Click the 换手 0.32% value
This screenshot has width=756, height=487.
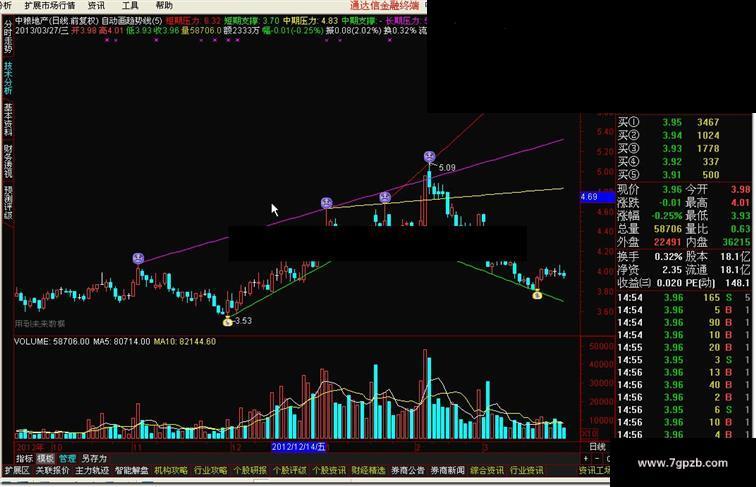click(668, 257)
